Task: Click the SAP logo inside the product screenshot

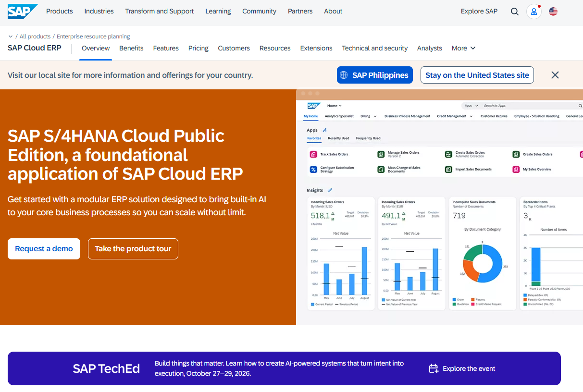Action: pos(314,106)
